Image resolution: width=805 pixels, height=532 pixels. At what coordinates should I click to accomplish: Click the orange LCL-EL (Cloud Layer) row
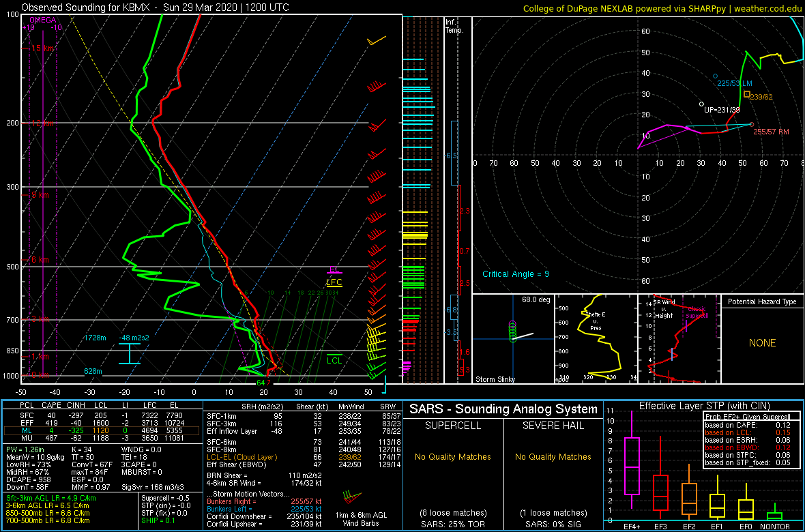pos(303,457)
